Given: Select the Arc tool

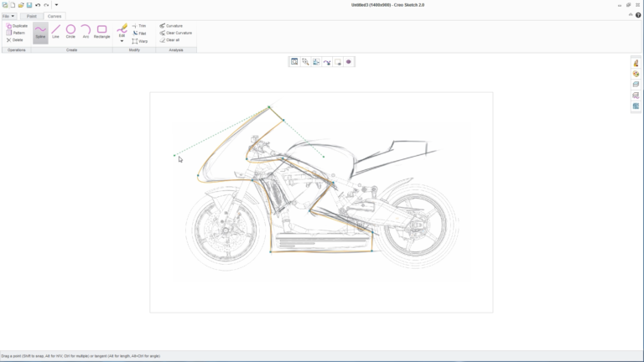Looking at the screenshot, I should 86,32.
